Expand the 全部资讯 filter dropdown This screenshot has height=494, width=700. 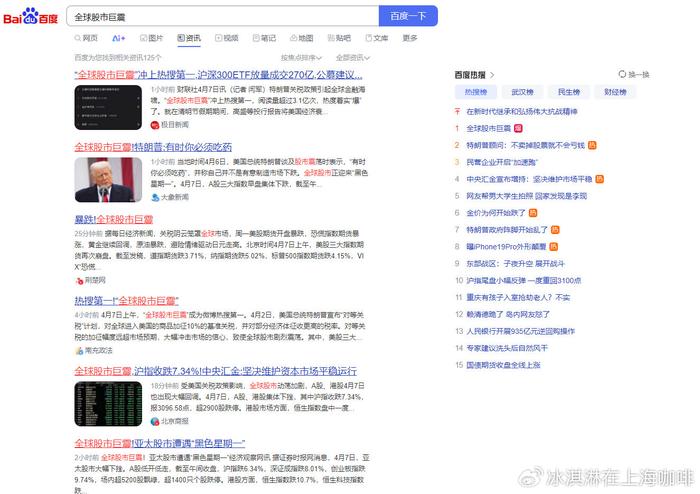point(353,58)
